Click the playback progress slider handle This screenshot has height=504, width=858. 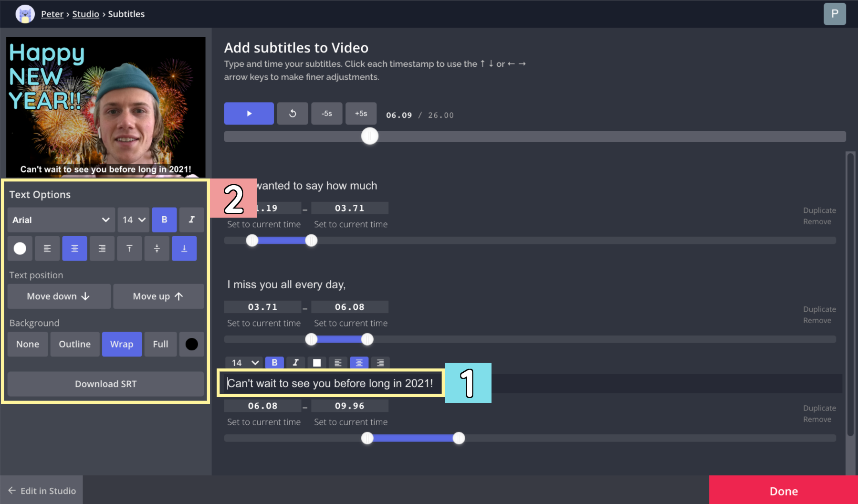(369, 136)
